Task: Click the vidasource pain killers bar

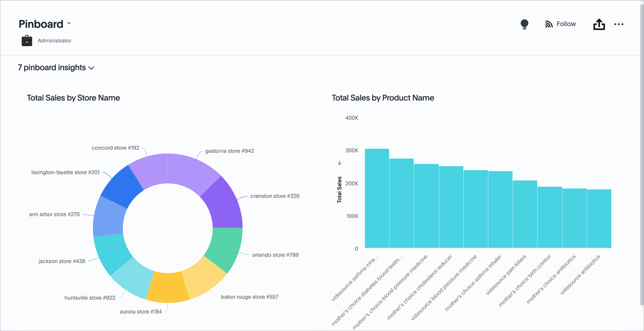Action: tap(525, 214)
